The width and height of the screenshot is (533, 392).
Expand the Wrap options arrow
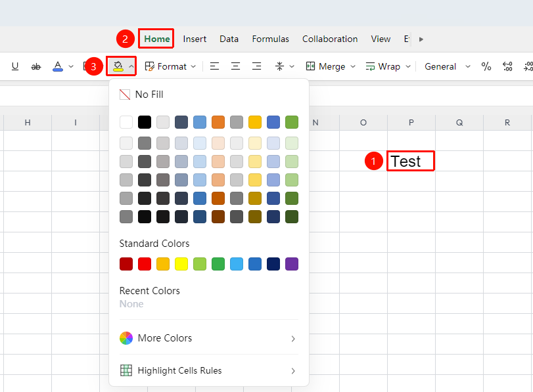(408, 66)
